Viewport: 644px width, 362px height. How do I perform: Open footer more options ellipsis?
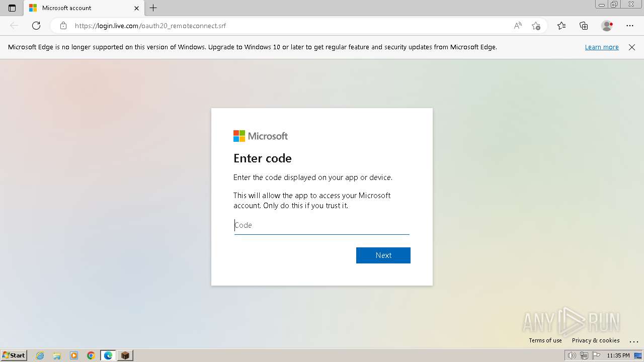tap(633, 341)
